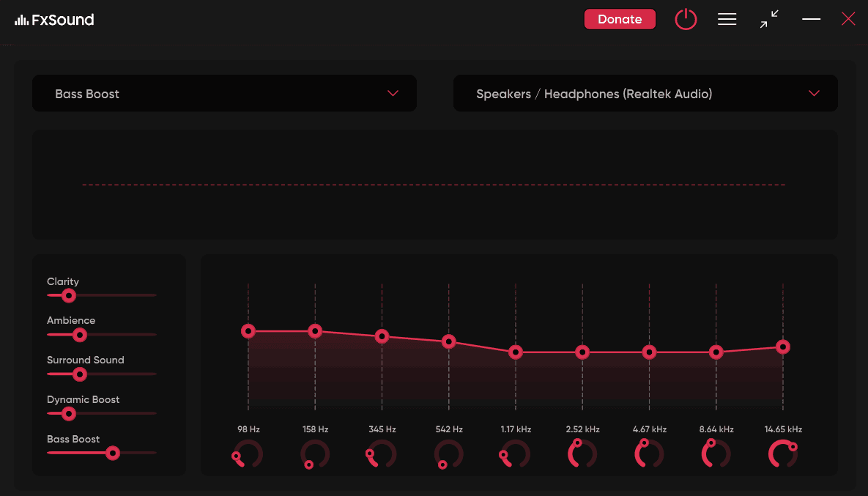Image resolution: width=868 pixels, height=496 pixels.
Task: Minimize the FxSound window
Action: tap(811, 19)
